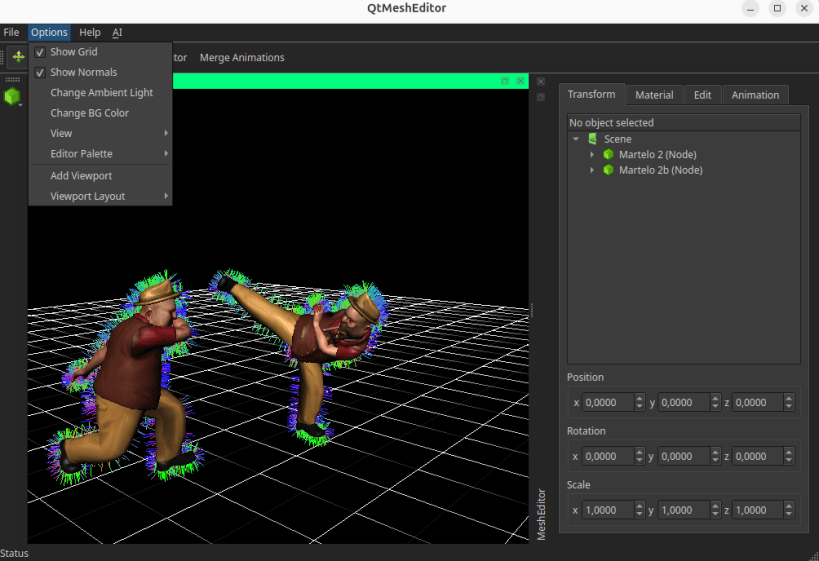Close the viewport using its green title bar X

click(520, 81)
